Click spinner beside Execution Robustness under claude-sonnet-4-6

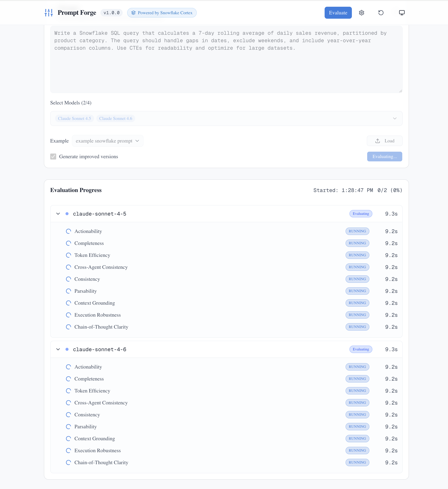[x=68, y=451]
